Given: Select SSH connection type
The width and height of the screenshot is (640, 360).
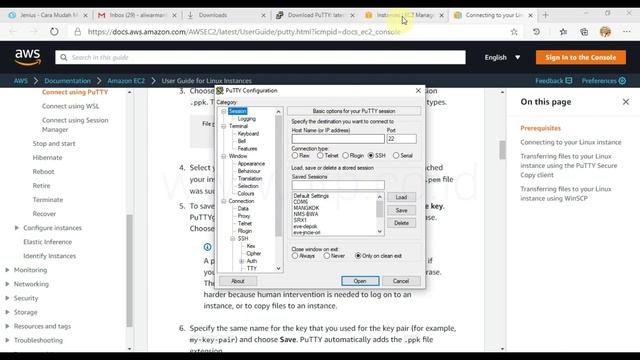Looking at the screenshot, I should [371, 156].
